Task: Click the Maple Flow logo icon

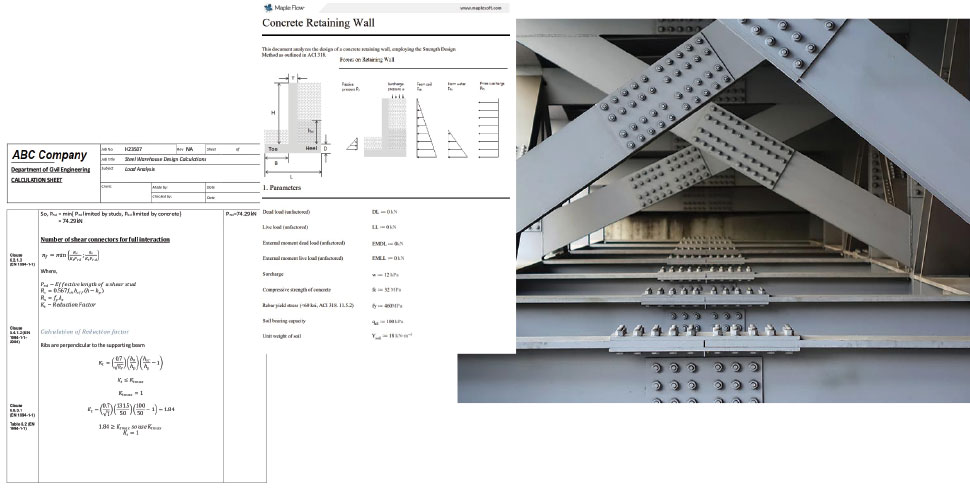Action: 267,7
